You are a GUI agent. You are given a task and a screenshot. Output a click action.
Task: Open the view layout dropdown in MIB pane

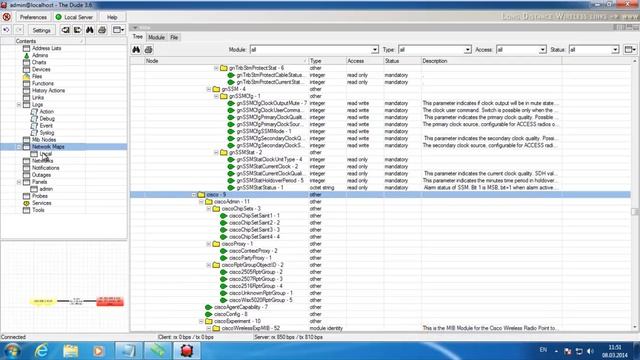[x=630, y=49]
